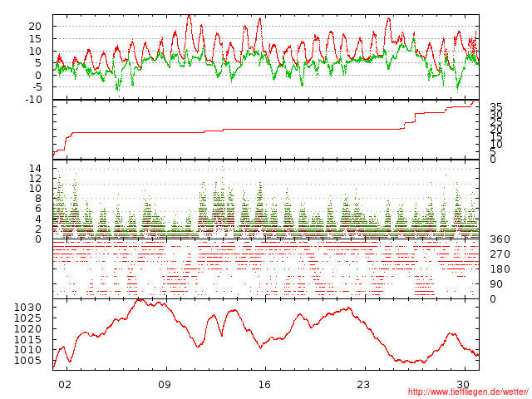Select the 1005 pressure axis label
Viewport: 532px width, 399px height.
[27, 360]
